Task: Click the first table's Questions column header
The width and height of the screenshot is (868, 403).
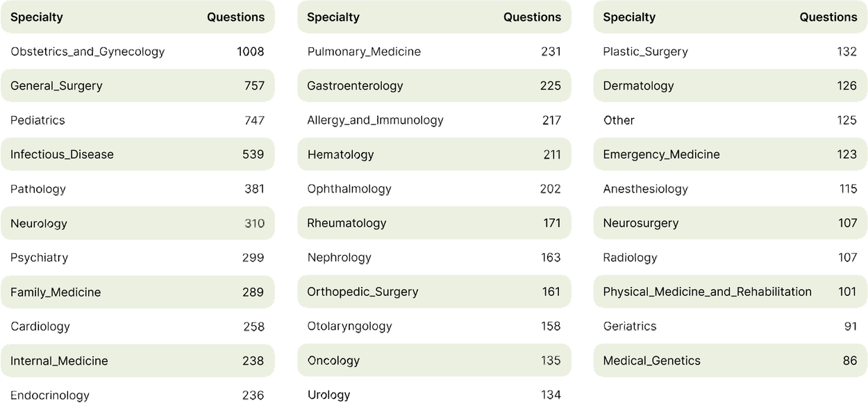Action: (235, 17)
